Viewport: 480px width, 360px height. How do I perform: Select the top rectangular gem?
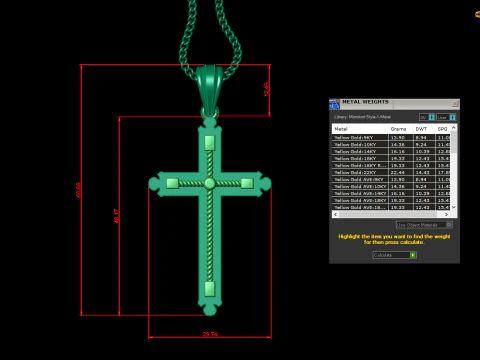tap(210, 143)
